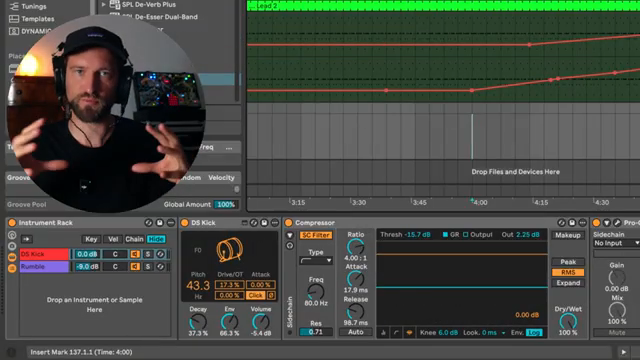Toggle Compressor device activator
Viewport: 640px width, 360px height.
pos(289,223)
